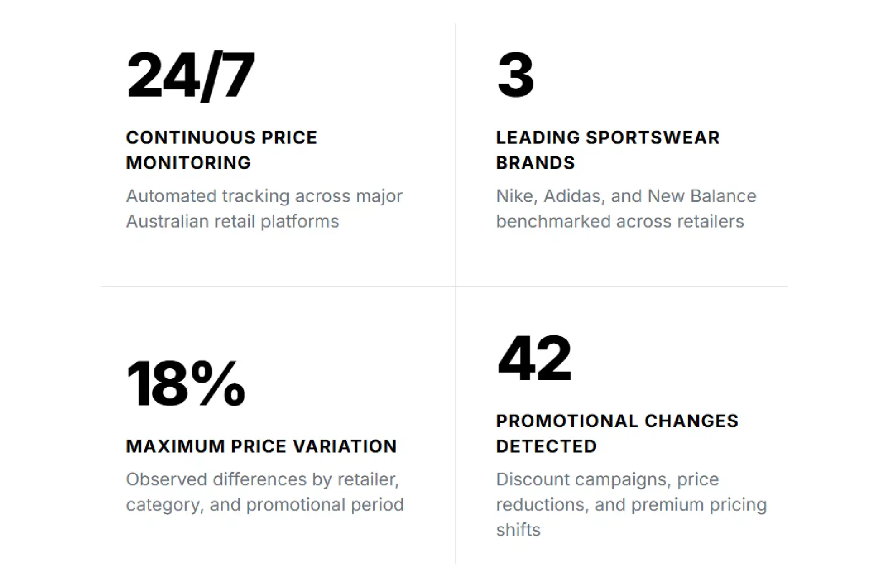This screenshot has width=890, height=588.
Task: Click category, and promotional period line
Action: click(265, 505)
